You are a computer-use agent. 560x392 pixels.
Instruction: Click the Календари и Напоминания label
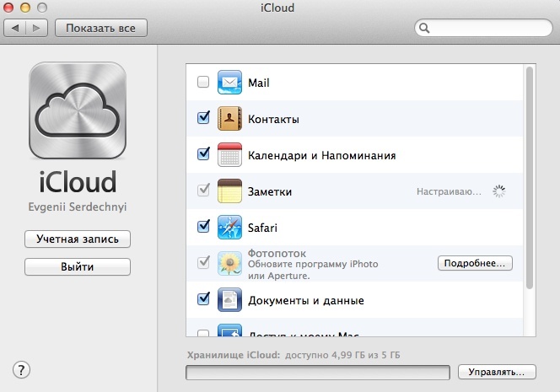[x=322, y=156]
